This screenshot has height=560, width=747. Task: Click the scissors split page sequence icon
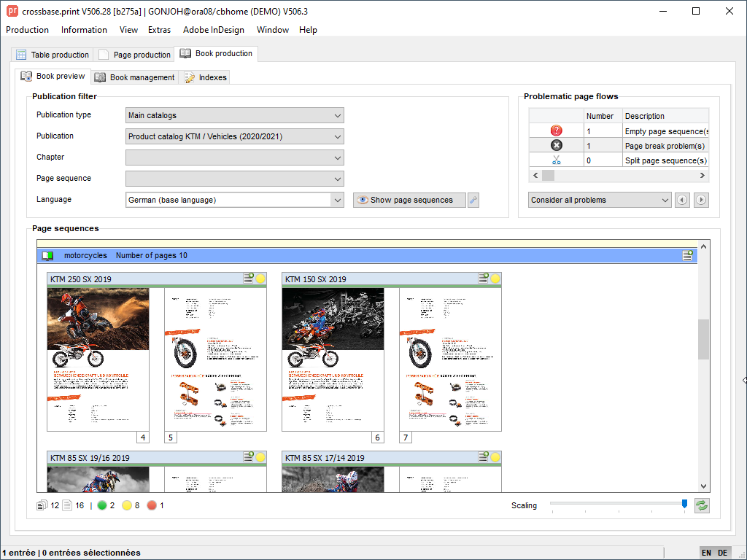(x=556, y=160)
